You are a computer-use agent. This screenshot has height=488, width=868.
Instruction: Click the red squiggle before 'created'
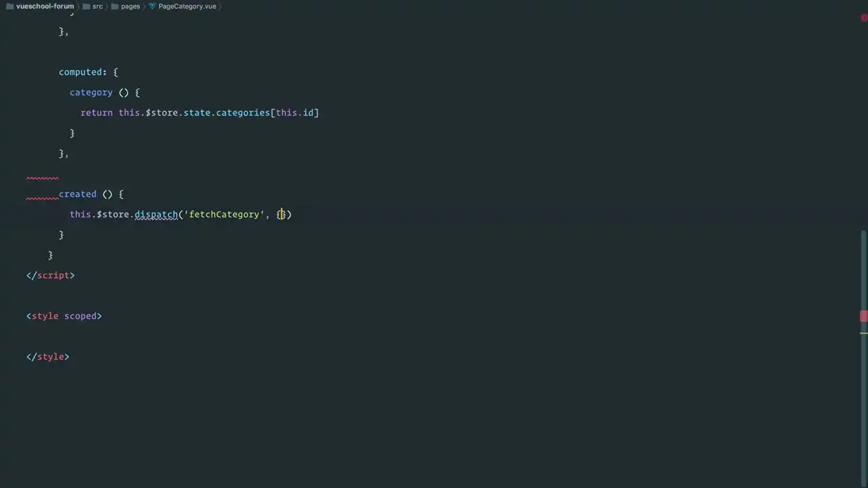point(42,199)
